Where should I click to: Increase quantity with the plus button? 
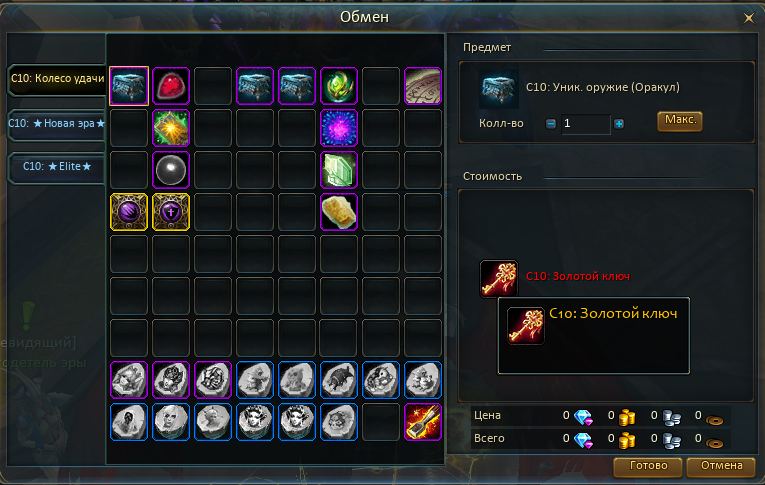[619, 124]
